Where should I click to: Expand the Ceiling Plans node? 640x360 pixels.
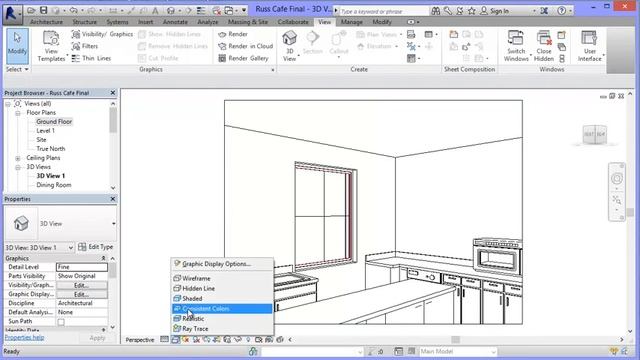18,158
